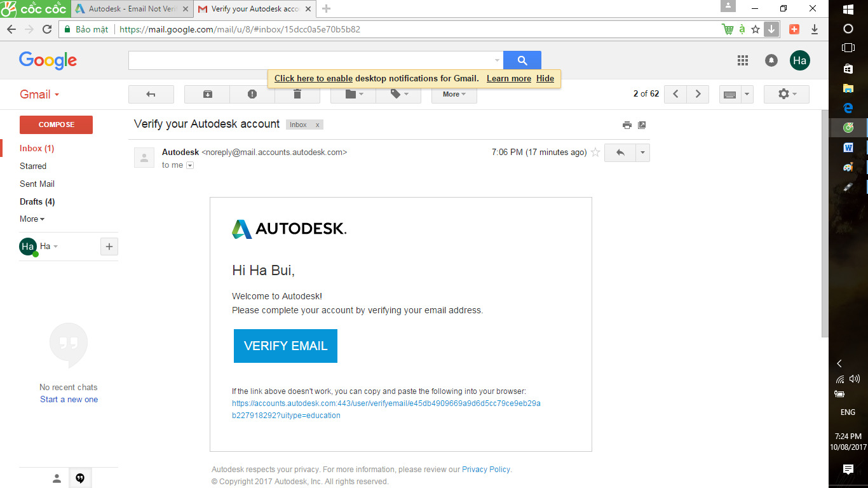Click the VERIFY EMAIL button

[x=285, y=346]
